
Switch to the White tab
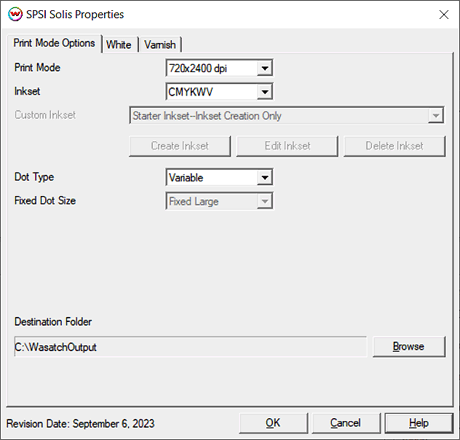119,45
